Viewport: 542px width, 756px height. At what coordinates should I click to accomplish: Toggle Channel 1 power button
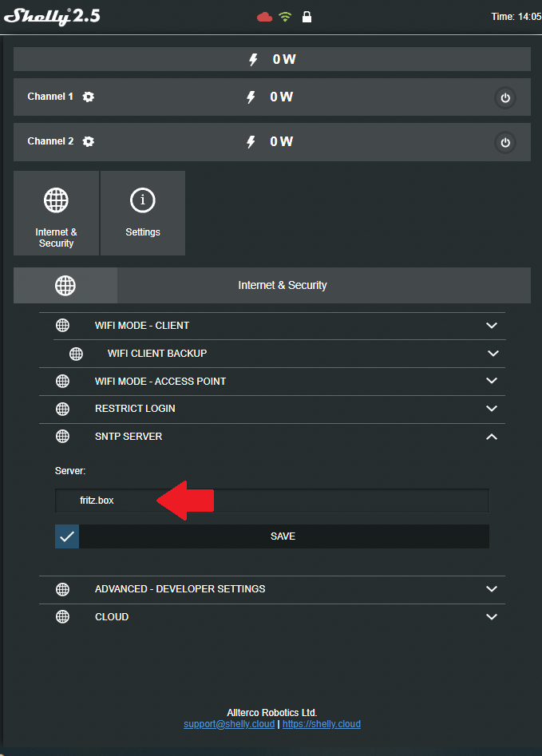pos(505,98)
